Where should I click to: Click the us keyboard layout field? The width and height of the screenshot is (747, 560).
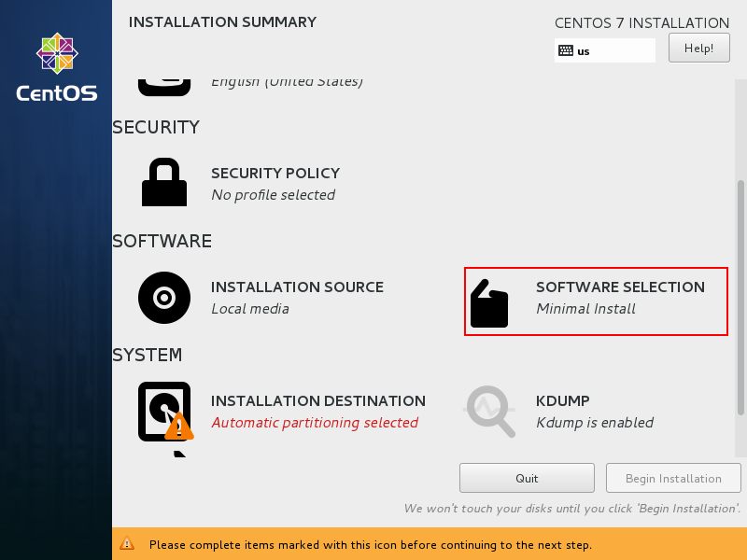tap(604, 50)
